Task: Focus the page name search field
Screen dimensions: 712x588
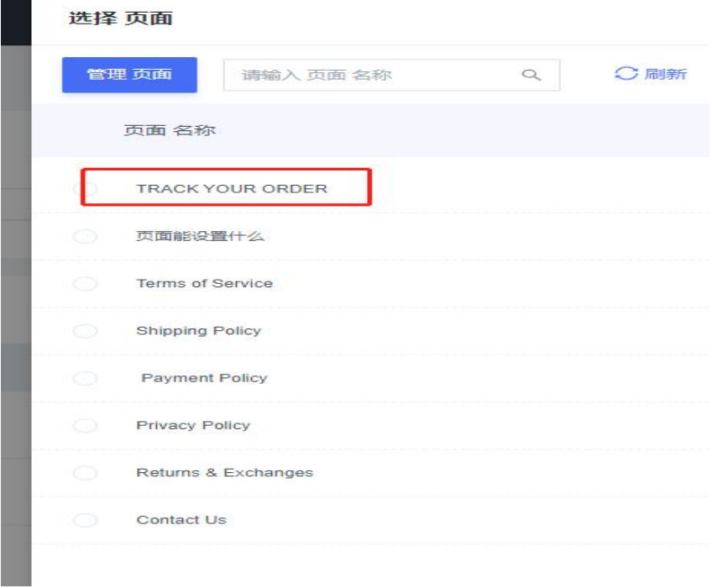Action: (x=369, y=76)
